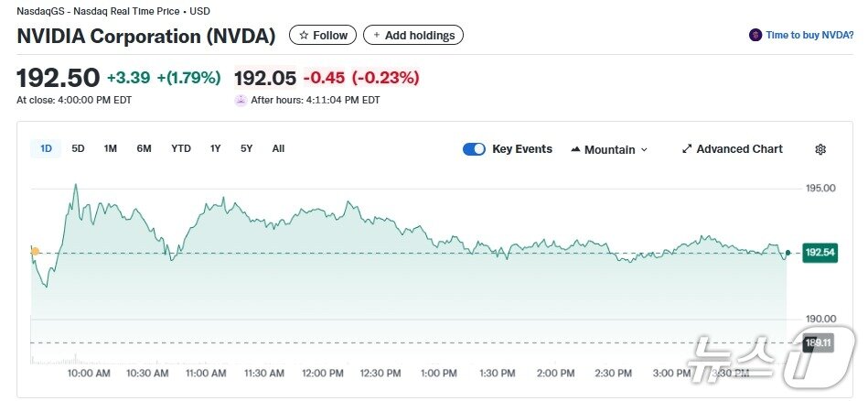Toggle the Key Events switch
The height and width of the screenshot is (401, 868).
point(474,149)
